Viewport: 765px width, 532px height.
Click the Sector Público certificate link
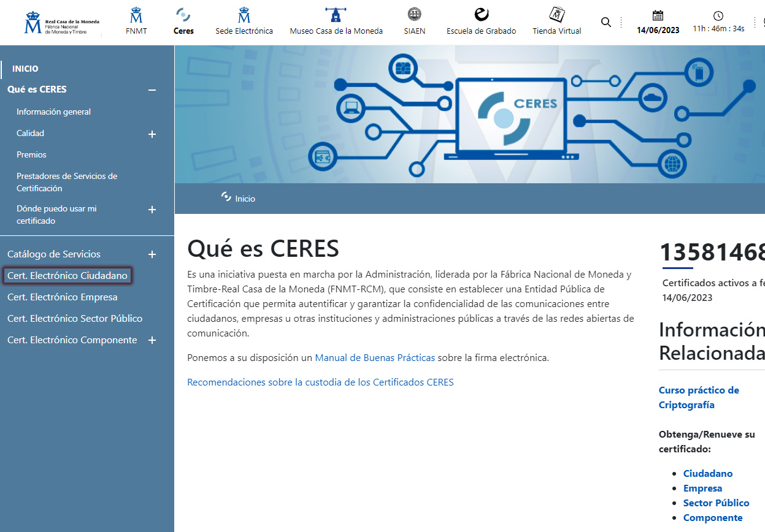717,503
